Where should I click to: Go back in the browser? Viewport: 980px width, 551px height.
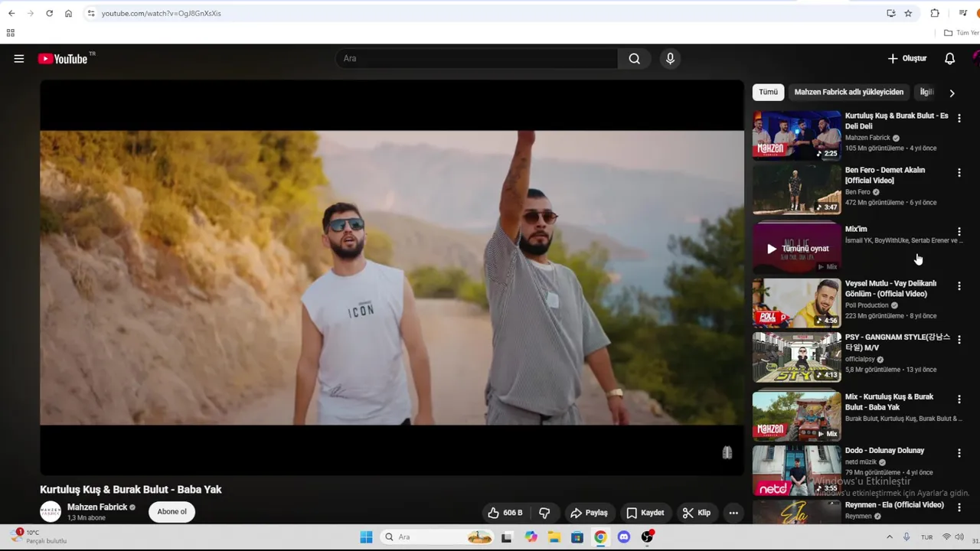[x=11, y=13]
